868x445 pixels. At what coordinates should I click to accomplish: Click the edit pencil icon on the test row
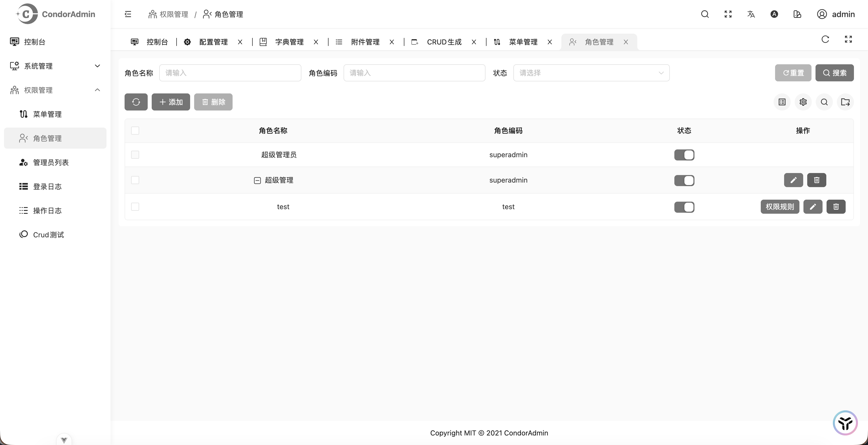click(x=813, y=207)
